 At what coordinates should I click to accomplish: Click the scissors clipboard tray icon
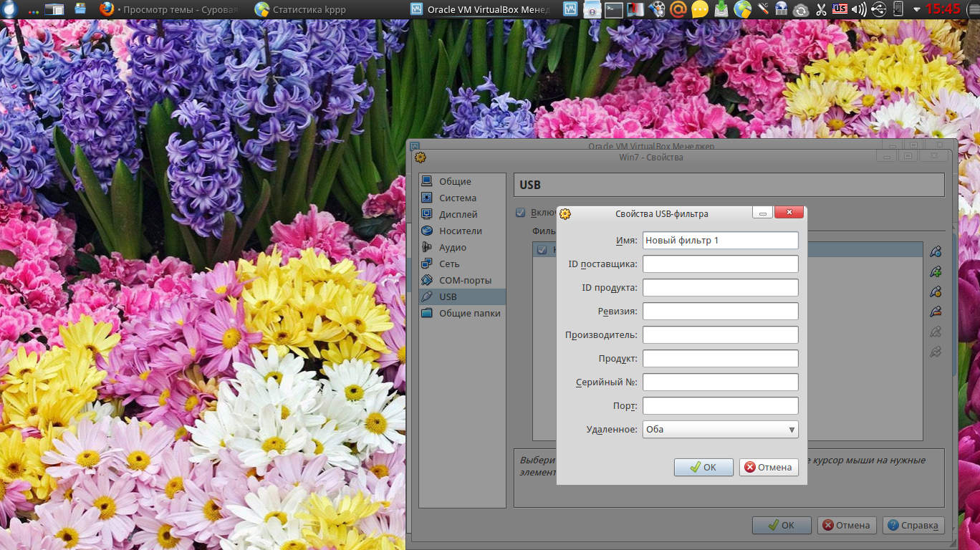[821, 9]
